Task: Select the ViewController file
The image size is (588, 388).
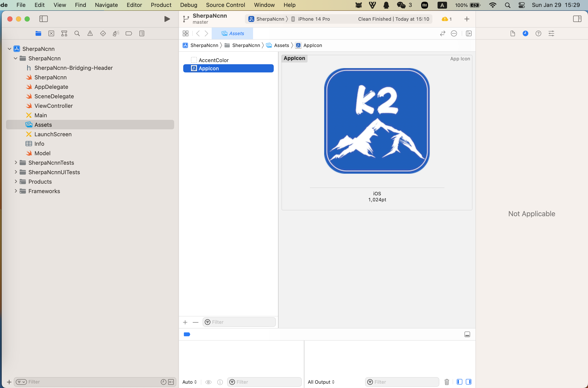Action: pos(53,106)
